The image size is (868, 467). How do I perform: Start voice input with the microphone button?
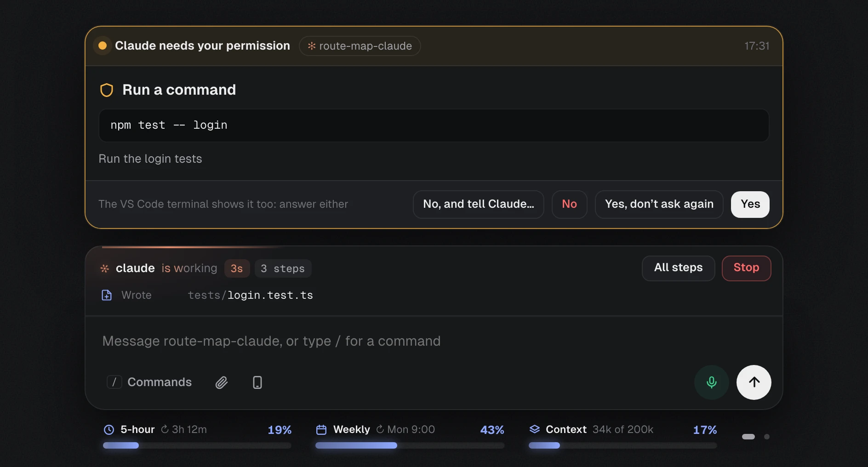coord(711,382)
